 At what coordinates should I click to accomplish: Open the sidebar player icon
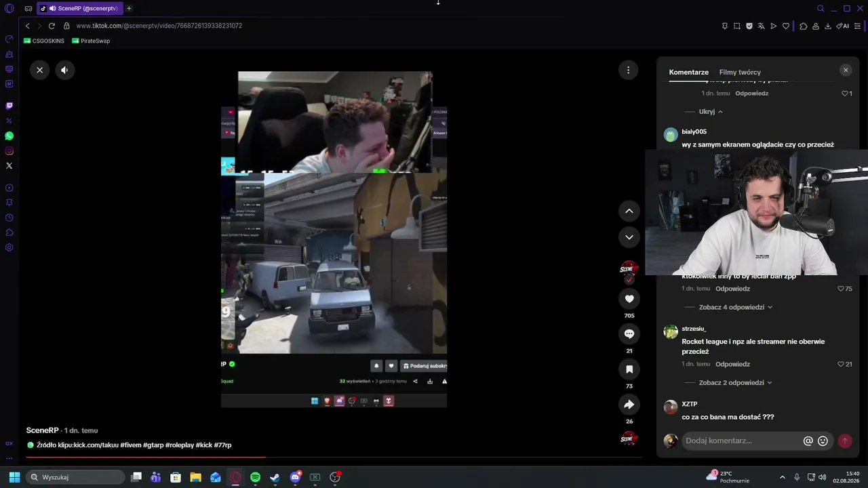[x=9, y=188]
